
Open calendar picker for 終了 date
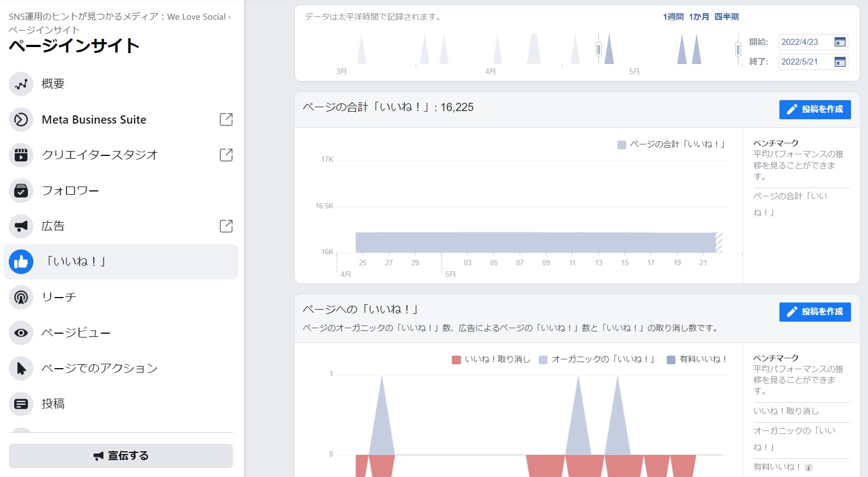840,62
